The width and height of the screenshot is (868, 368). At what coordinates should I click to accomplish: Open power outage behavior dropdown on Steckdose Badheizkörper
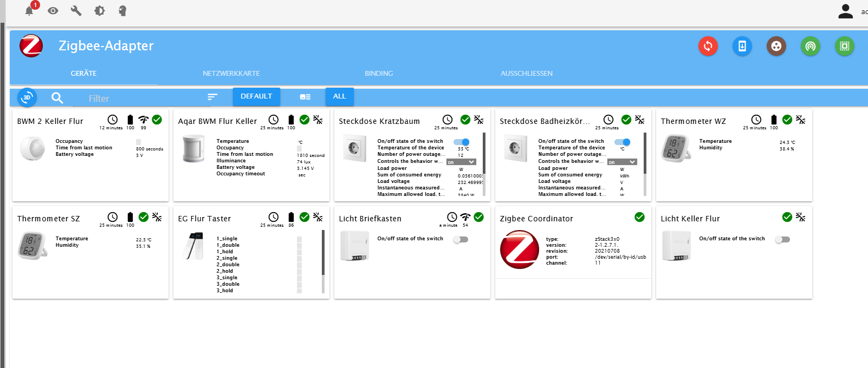point(622,162)
